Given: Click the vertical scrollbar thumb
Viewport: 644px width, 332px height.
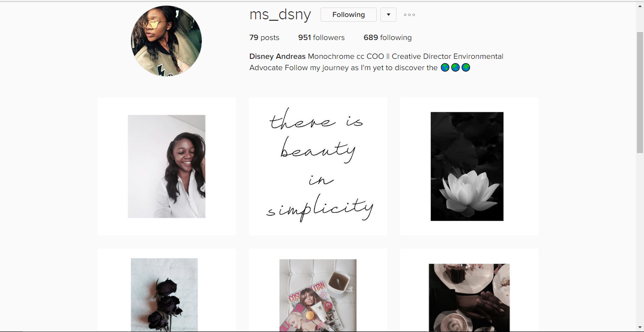Looking at the screenshot, I should 640,92.
